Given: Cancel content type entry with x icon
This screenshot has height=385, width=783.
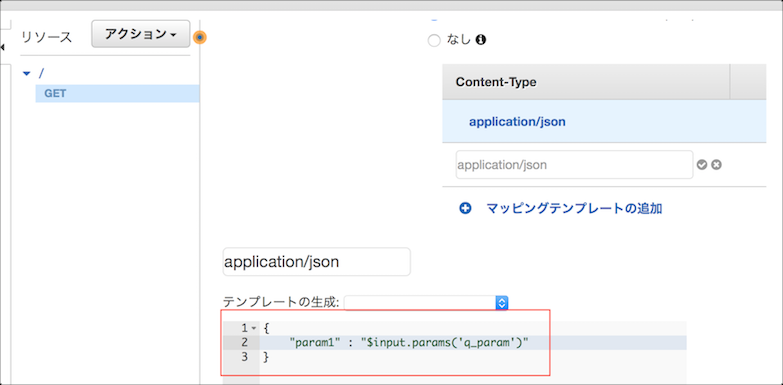Looking at the screenshot, I should (x=717, y=165).
